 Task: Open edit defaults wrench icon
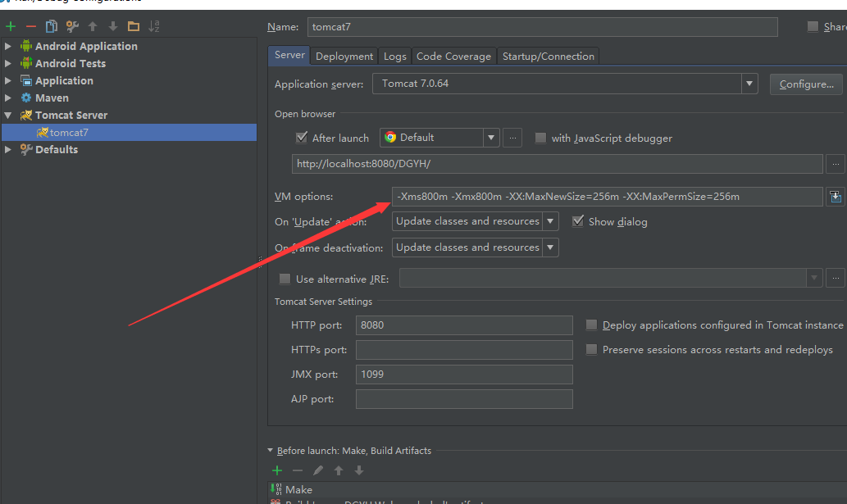pyautogui.click(x=72, y=26)
